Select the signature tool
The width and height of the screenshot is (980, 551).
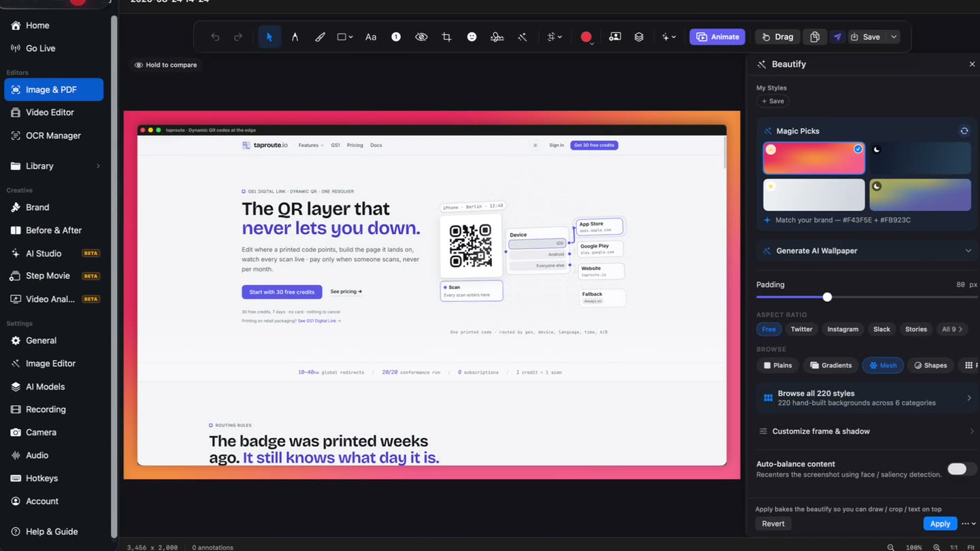497,37
